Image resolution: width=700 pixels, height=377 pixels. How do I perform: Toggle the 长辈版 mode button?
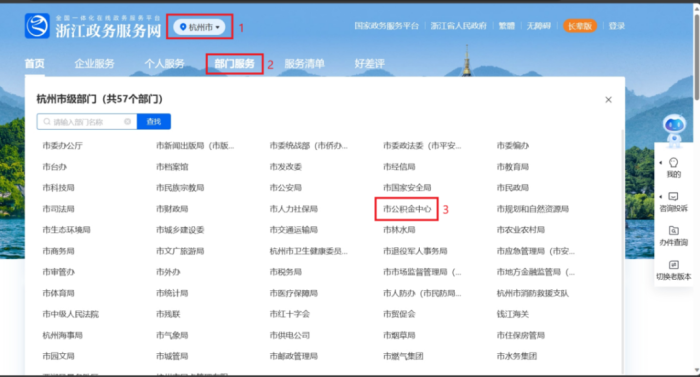[580, 26]
